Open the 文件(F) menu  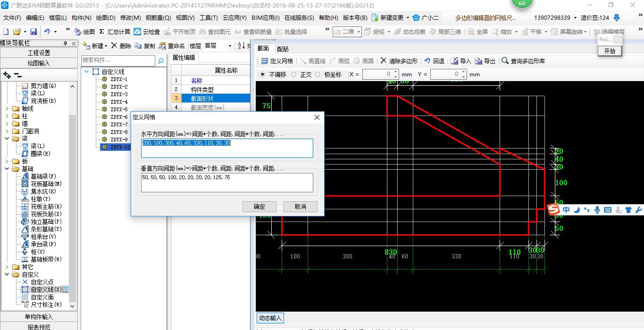12,17
